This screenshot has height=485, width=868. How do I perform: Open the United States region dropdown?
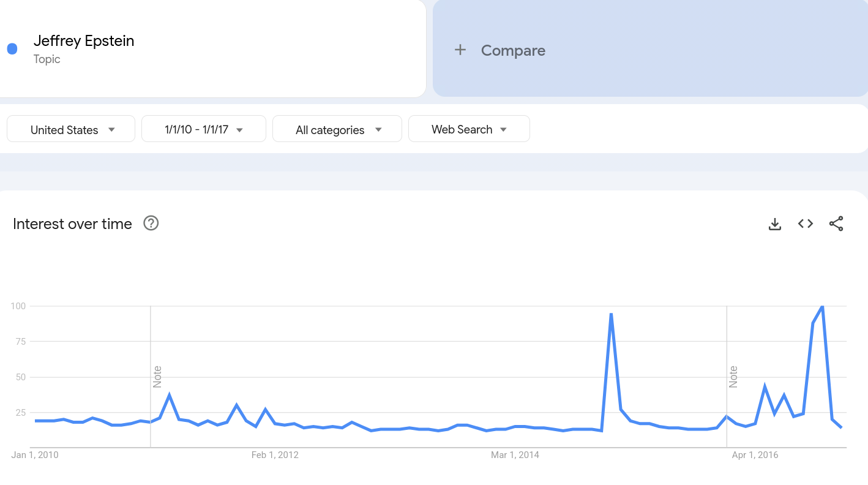coord(71,129)
